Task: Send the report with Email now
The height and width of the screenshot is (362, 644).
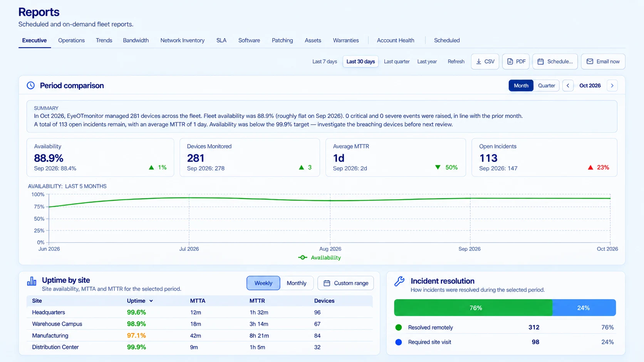Action: (x=603, y=62)
